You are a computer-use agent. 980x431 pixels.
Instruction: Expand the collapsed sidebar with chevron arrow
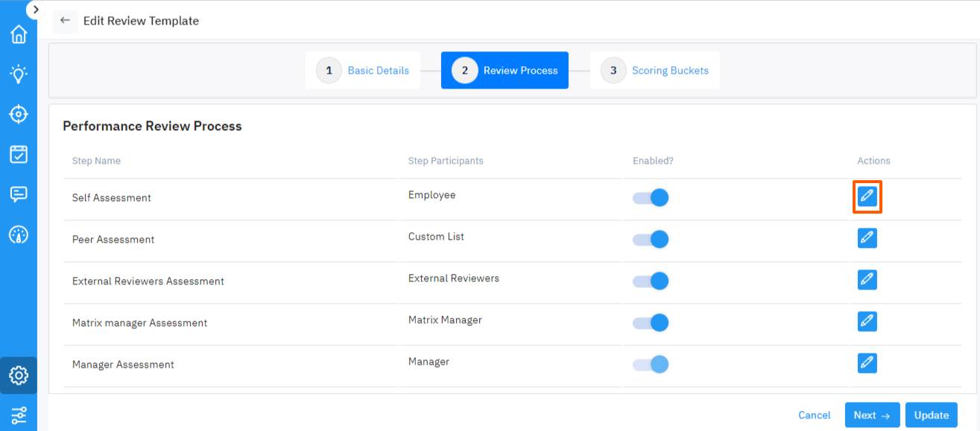click(35, 10)
